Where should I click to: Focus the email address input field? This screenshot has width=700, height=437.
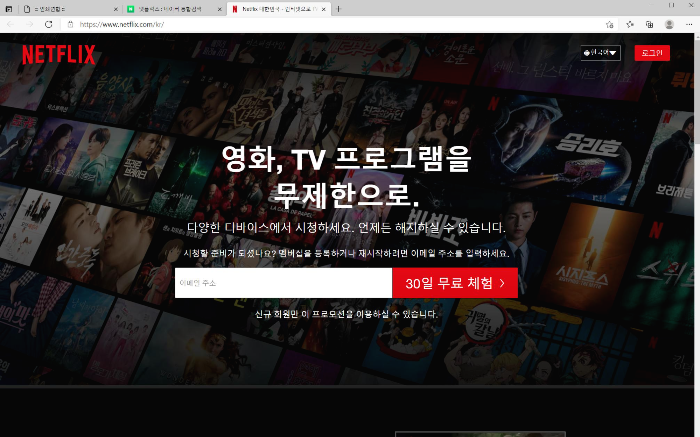283,283
